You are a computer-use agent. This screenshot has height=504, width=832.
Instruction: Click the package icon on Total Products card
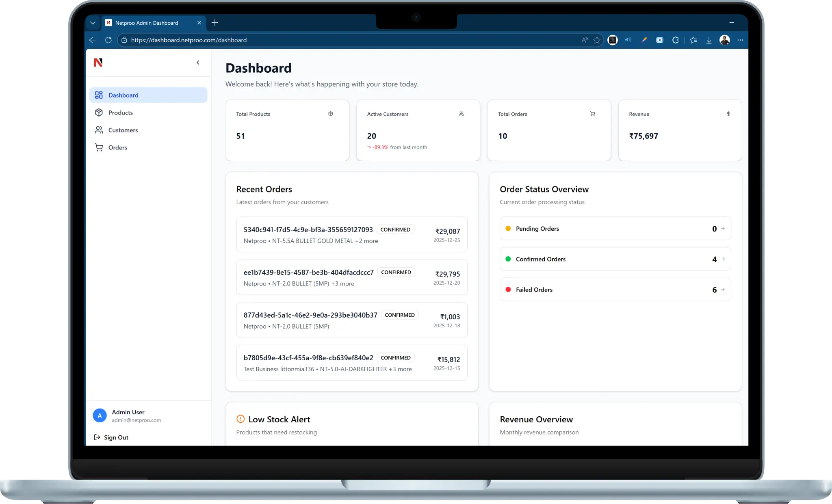coord(330,114)
